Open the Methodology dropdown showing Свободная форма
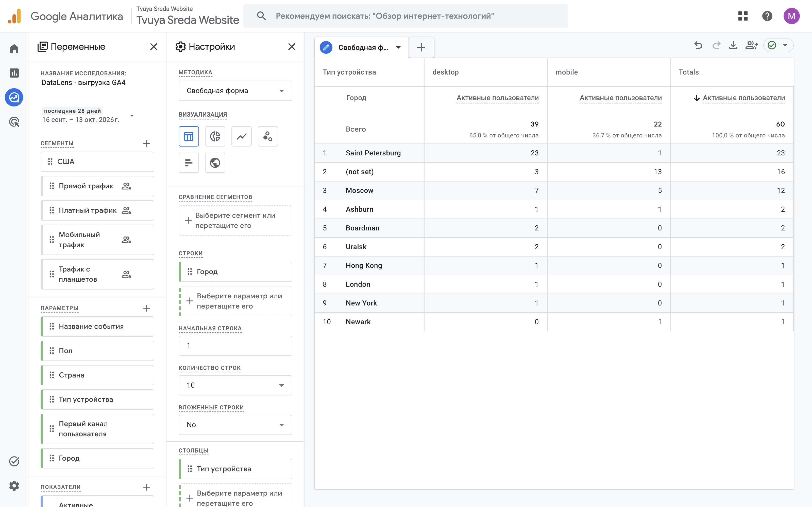This screenshot has width=812, height=507. click(x=235, y=91)
